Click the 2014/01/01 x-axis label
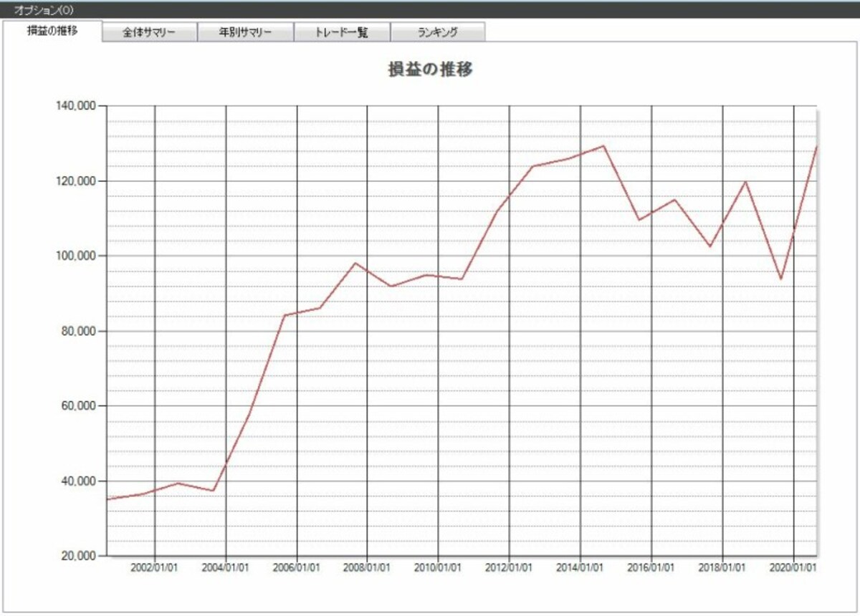The width and height of the screenshot is (860, 616). (580, 567)
